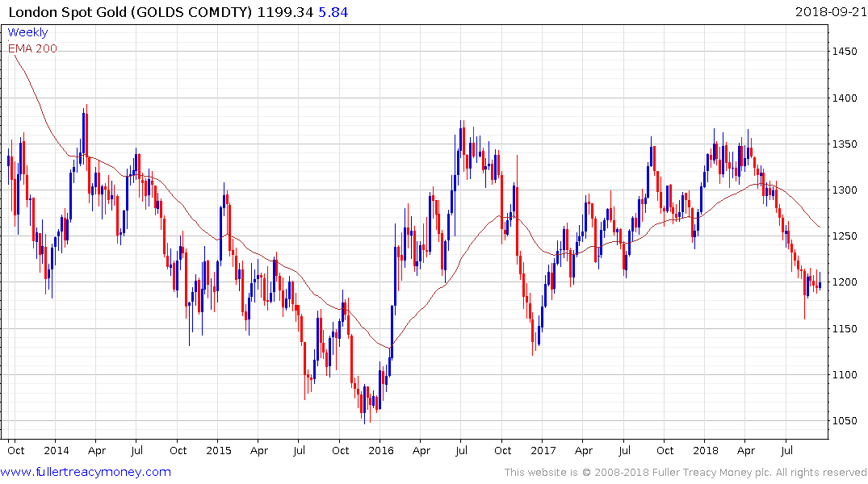Click the date 2018-09-21
Screen dimensions: 868x484
[x=830, y=11]
